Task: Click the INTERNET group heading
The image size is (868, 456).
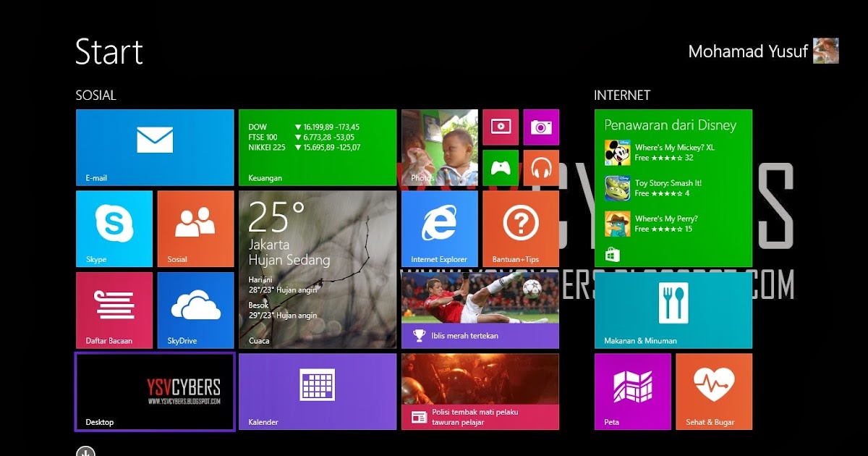Action: coord(622,95)
